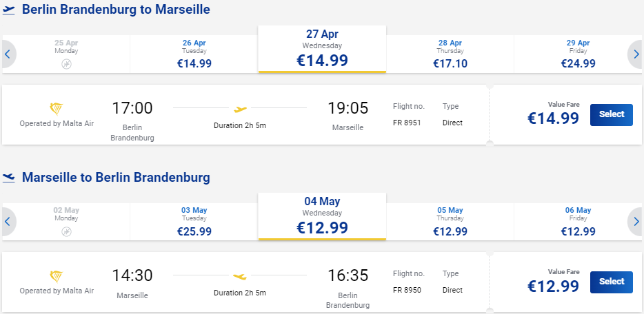Click the 05 May Thursday return date
The height and width of the screenshot is (314, 644).
(450, 221)
